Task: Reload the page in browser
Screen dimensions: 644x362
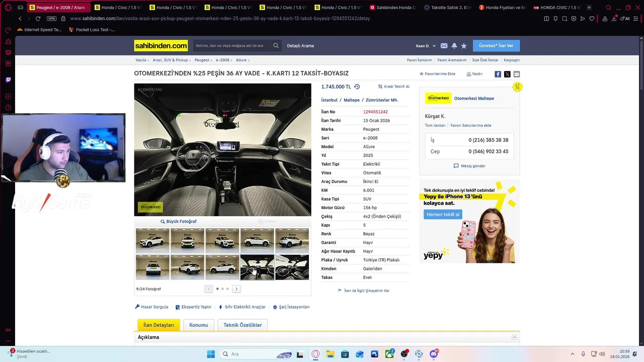Action: tap(38, 19)
